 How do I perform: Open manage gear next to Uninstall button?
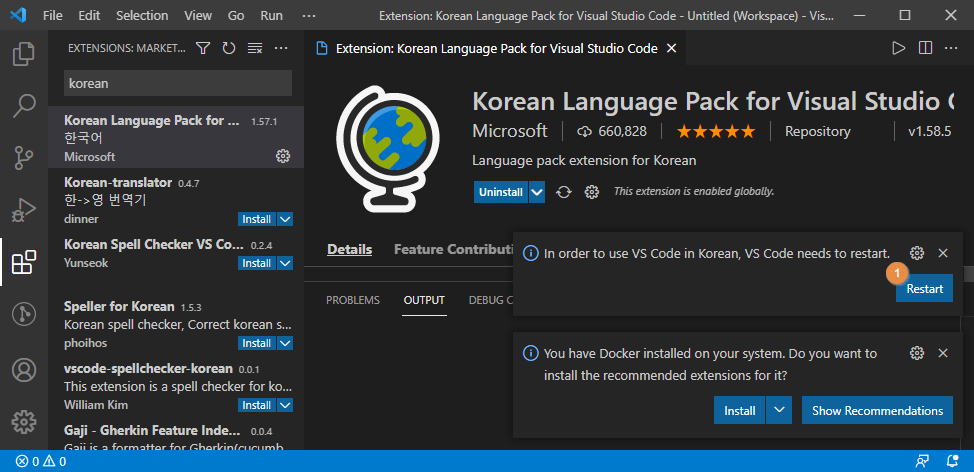pos(591,192)
